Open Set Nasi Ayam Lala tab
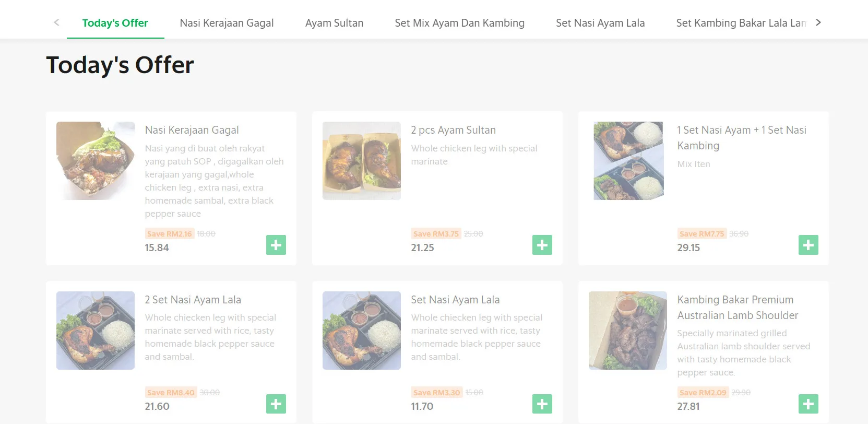Viewport: 868px width, 424px height. coord(600,23)
